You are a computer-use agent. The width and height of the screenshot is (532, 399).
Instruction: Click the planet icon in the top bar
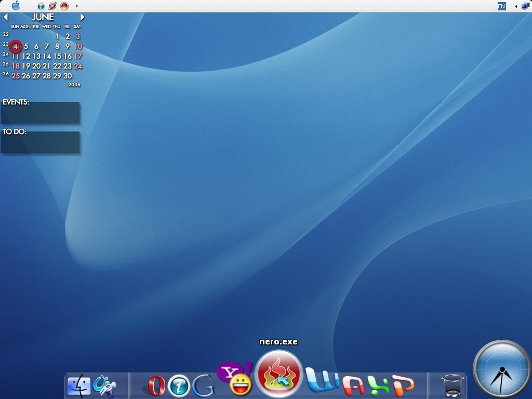click(51, 6)
